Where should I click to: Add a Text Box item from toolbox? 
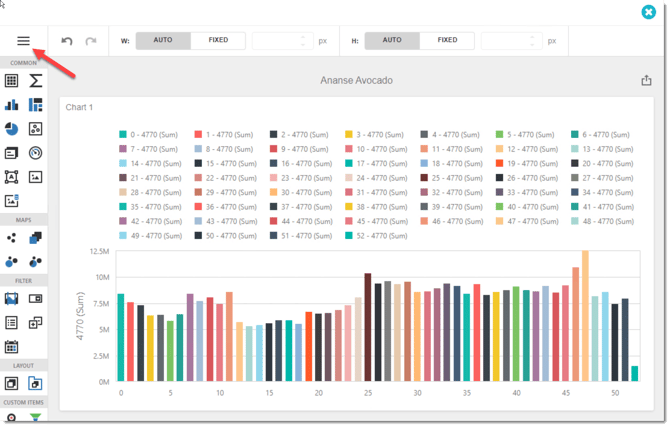pos(12,177)
